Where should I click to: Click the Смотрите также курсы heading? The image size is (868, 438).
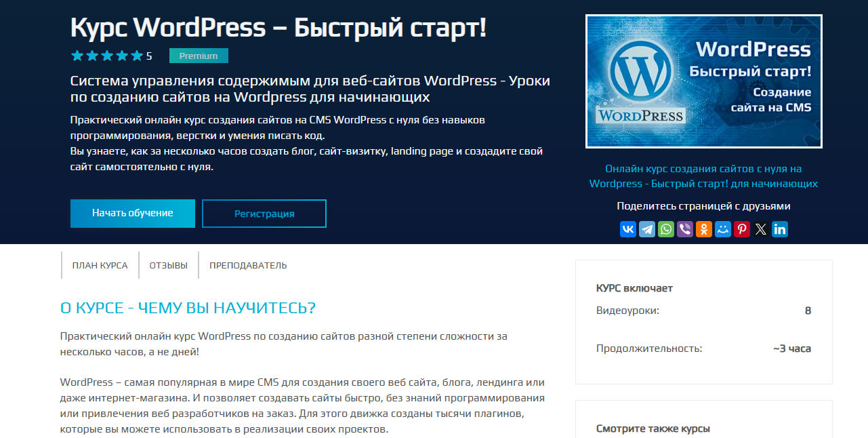pyautogui.click(x=653, y=429)
